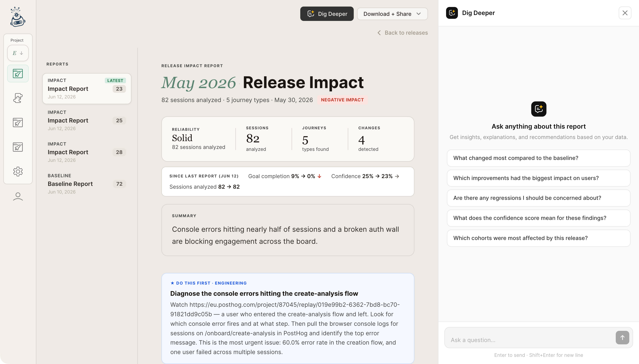Viewport: 639px width, 364px height.
Task: Click the NEGATIVE IMPACT badge
Action: click(342, 100)
